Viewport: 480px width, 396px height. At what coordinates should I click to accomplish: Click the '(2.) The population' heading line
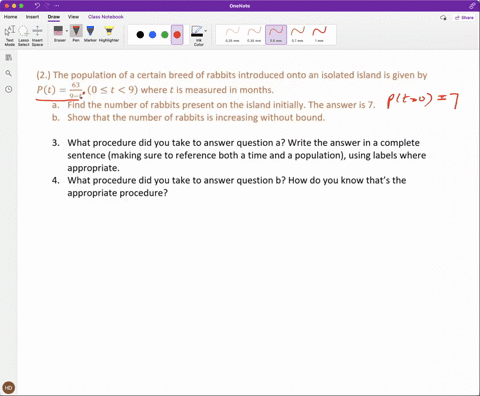pyautogui.click(x=232, y=75)
